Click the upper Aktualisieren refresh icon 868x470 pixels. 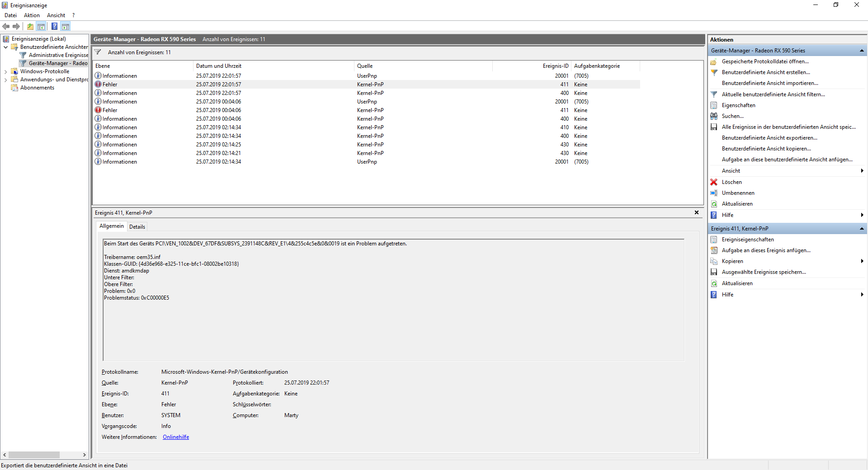point(714,204)
